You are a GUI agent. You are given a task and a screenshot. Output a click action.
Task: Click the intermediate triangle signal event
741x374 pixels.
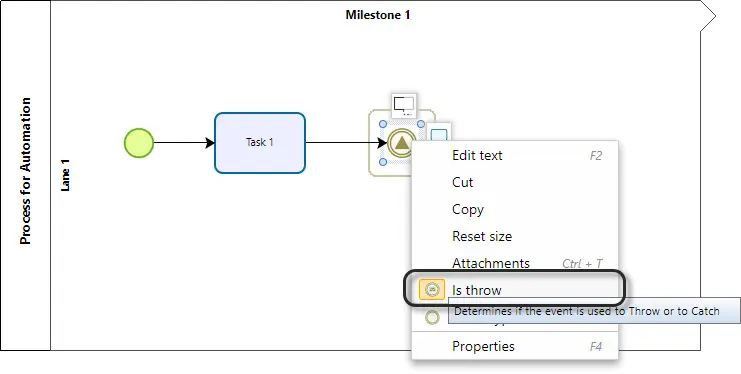point(401,143)
